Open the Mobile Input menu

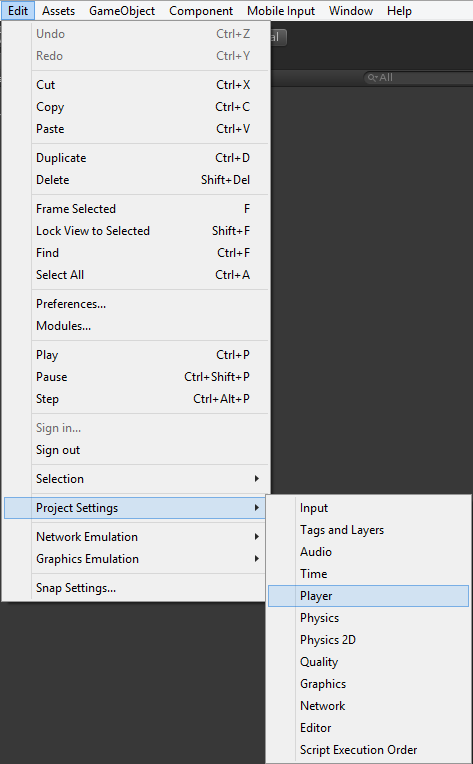(x=281, y=11)
